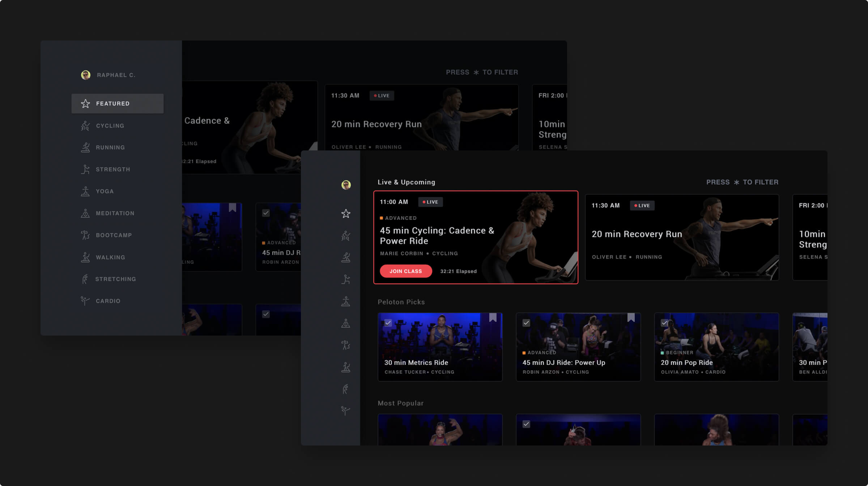
Task: Click Raphael C.'s profile avatar
Action: (x=86, y=75)
